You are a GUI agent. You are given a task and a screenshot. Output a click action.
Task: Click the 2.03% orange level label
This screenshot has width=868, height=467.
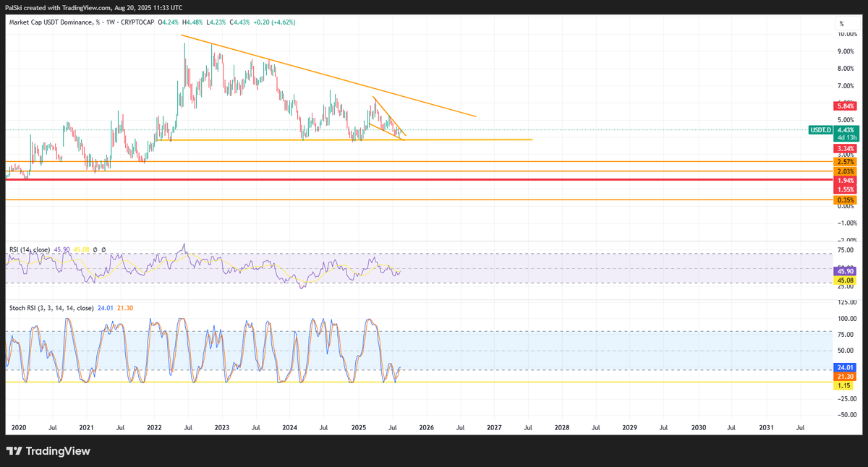click(845, 171)
